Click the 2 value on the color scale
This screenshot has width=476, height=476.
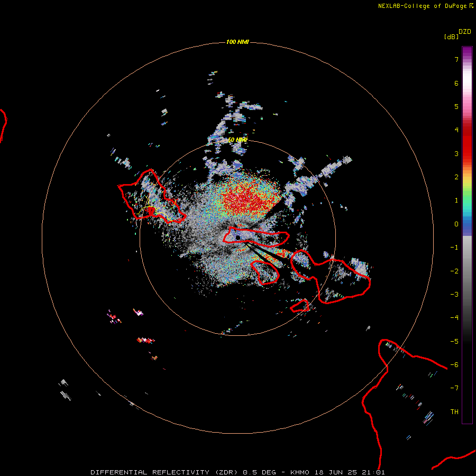pos(456,177)
